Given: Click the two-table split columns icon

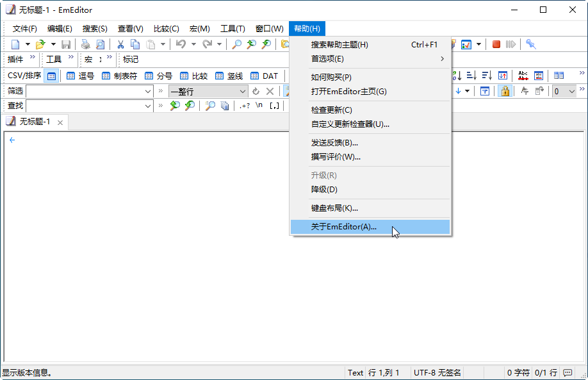Looking at the screenshot, I should click(559, 76).
